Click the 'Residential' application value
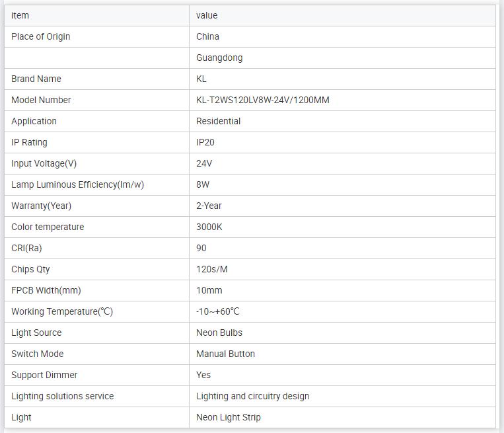This screenshot has width=504, height=433. [218, 121]
